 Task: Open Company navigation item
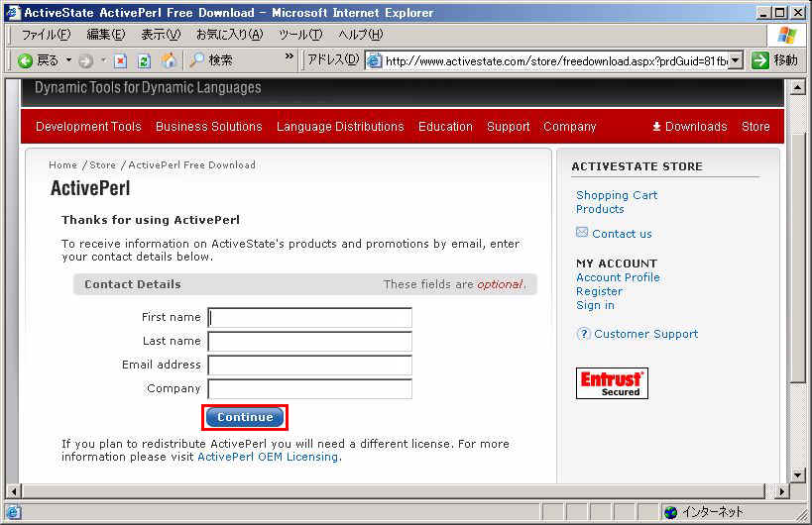(x=570, y=127)
